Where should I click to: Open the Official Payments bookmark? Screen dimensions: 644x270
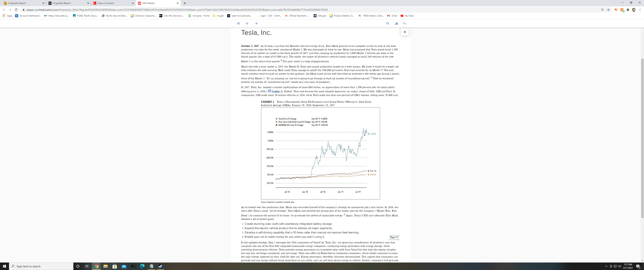297,16
